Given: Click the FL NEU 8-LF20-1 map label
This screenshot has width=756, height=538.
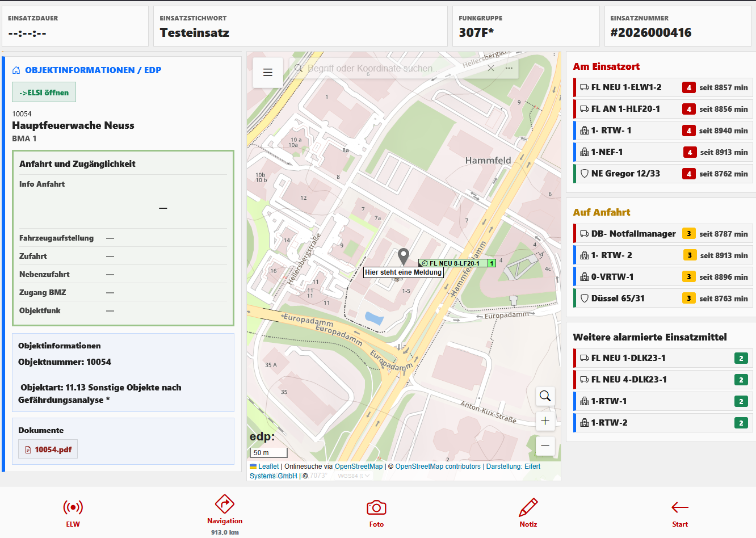Looking at the screenshot, I should (x=454, y=263).
